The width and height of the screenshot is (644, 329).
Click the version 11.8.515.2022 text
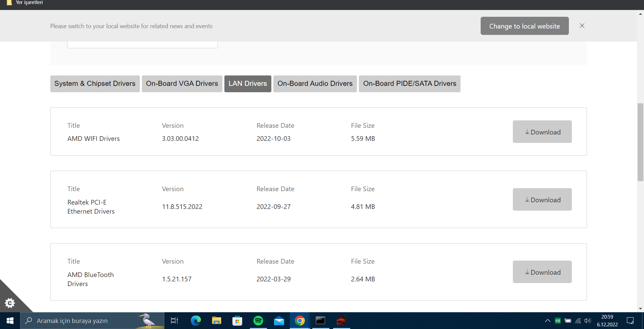pos(182,207)
